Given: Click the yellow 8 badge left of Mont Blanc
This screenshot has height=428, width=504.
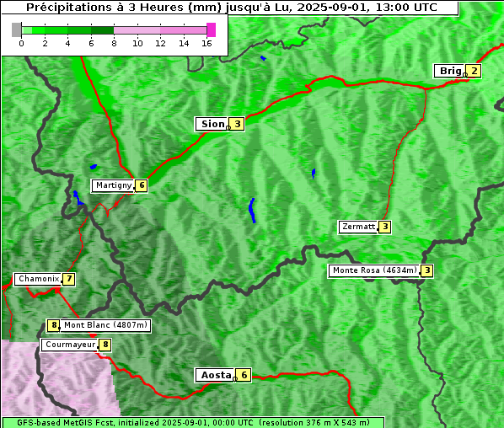Looking at the screenshot, I should click(x=53, y=325).
